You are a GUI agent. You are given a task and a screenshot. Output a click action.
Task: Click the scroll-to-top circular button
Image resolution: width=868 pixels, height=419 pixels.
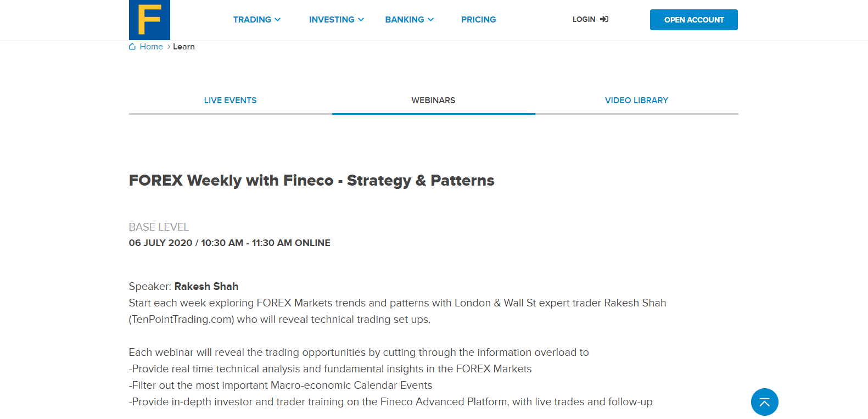point(764,402)
